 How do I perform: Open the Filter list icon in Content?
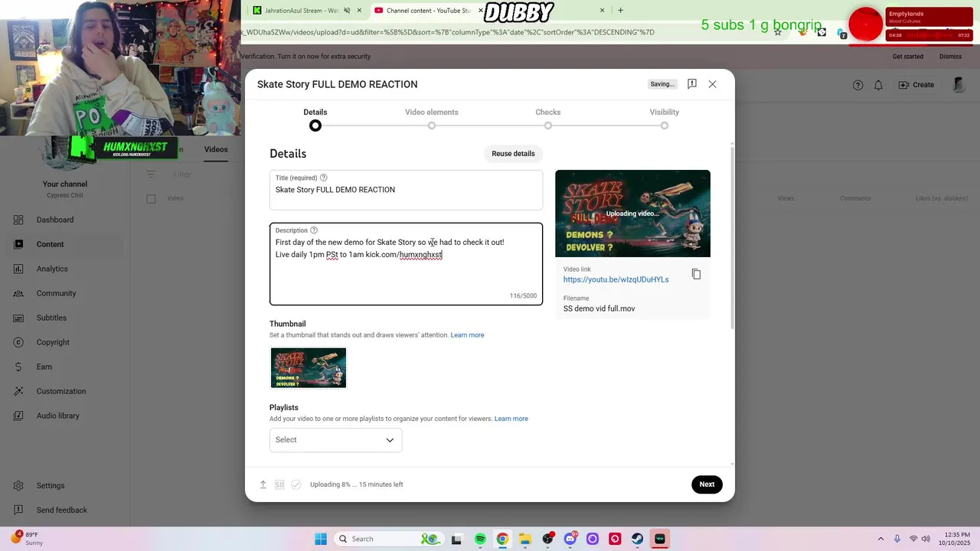click(x=151, y=174)
